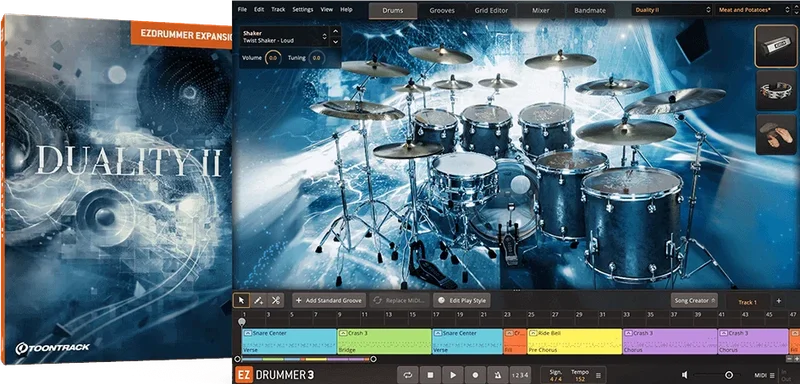Choose the hand claps percussion thumbnail
800x384 pixels.
[x=776, y=134]
